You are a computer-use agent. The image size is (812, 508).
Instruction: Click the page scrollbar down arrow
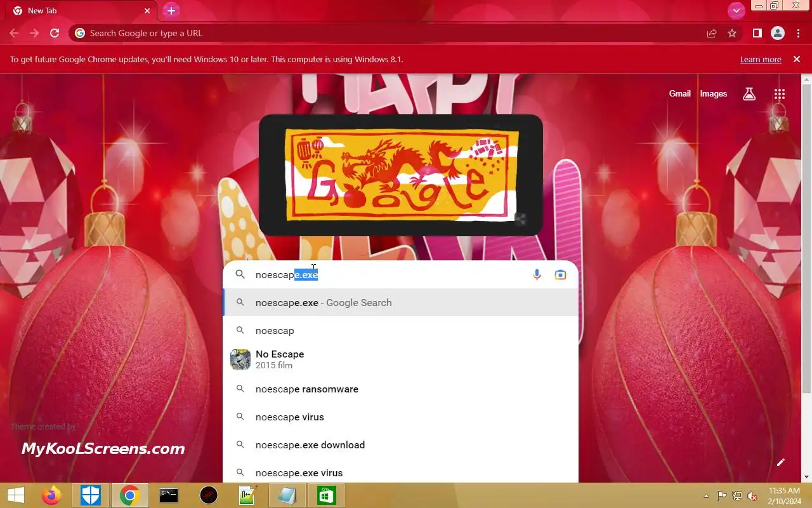click(806, 477)
